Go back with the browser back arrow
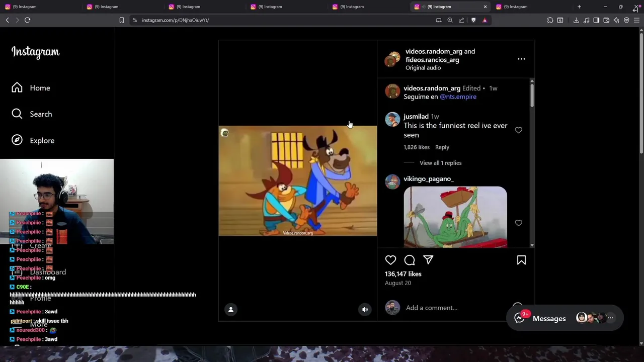This screenshot has width=644, height=362. point(8,20)
